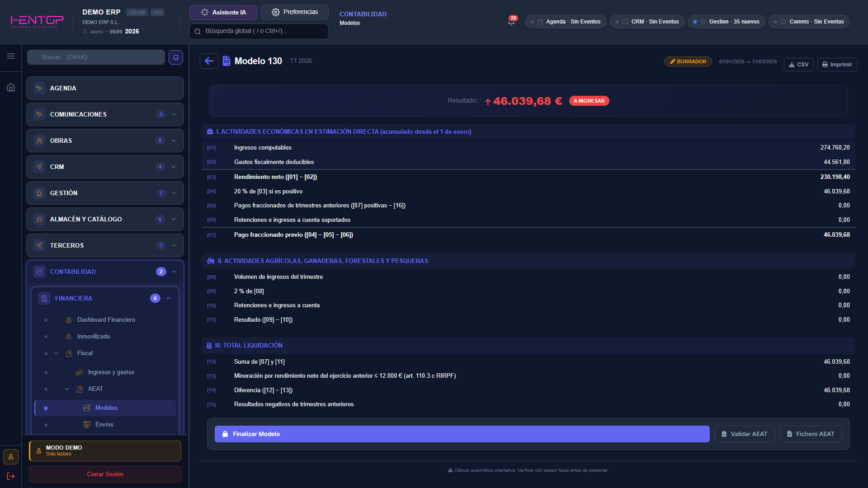Click the Imprimir button
This screenshot has height=488, width=868.
pyautogui.click(x=837, y=65)
